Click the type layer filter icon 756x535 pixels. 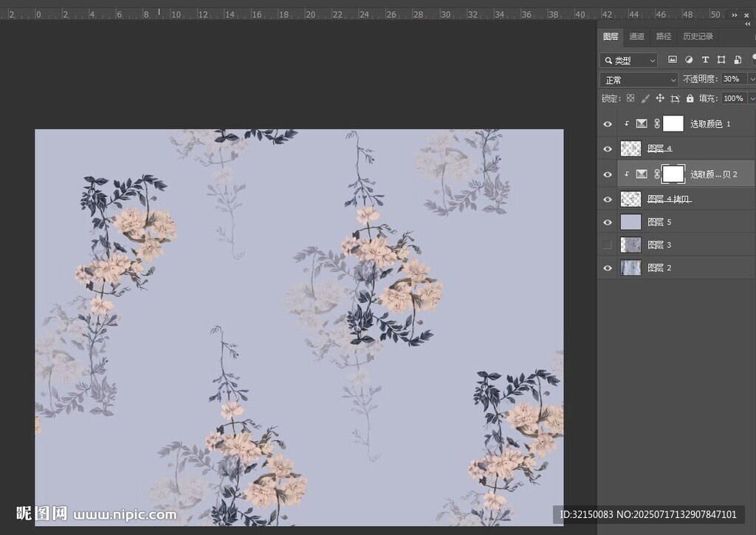point(705,60)
